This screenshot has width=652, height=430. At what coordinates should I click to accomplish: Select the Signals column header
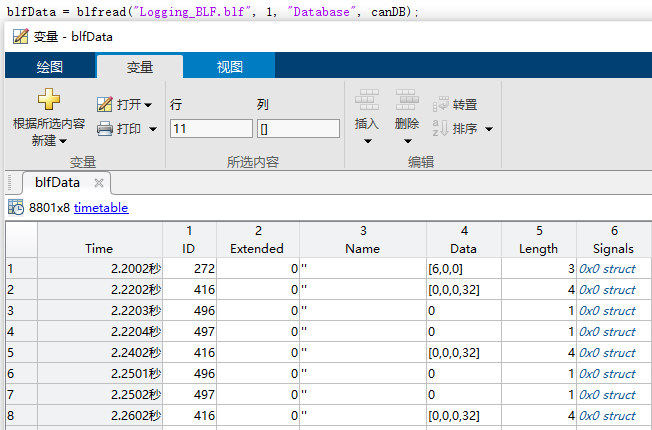tap(614, 240)
